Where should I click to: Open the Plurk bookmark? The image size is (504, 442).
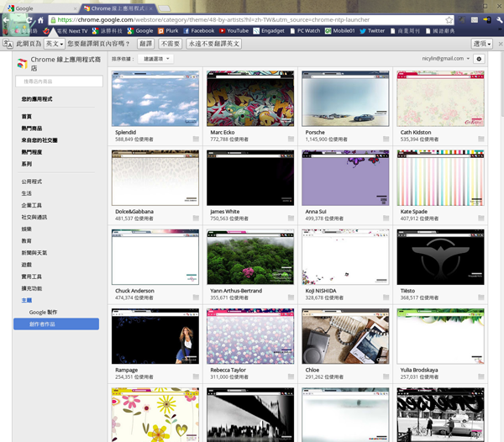[168, 31]
